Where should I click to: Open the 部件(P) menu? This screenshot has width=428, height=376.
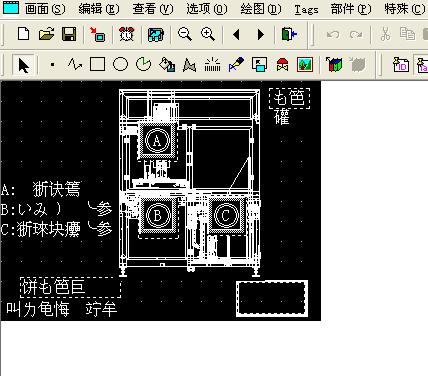coord(351,9)
